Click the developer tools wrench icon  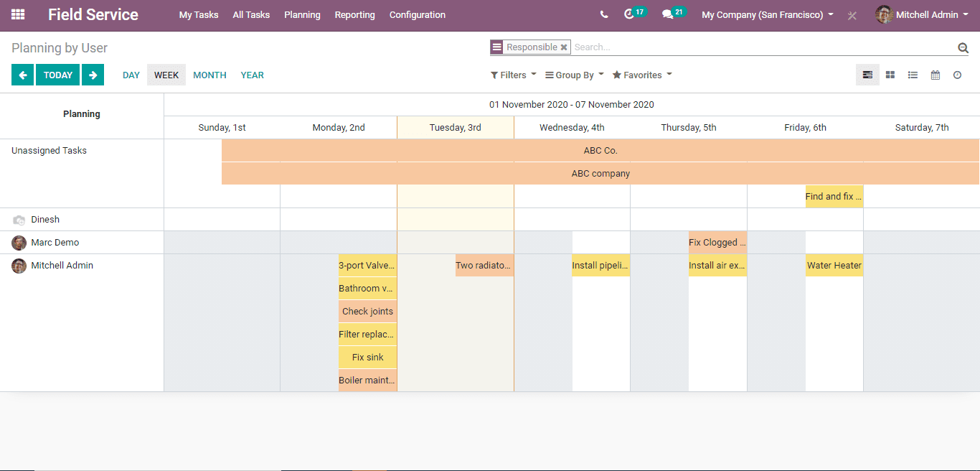click(852, 15)
